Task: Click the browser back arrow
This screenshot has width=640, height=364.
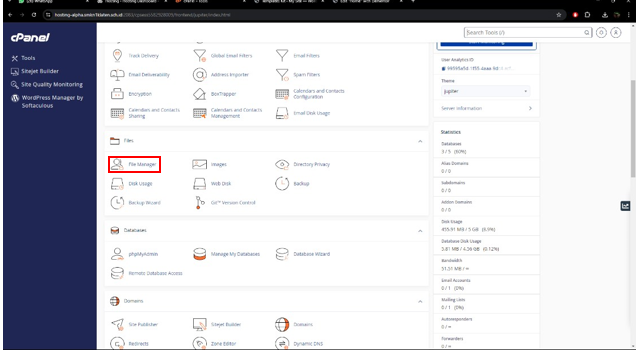Action: coord(10,15)
